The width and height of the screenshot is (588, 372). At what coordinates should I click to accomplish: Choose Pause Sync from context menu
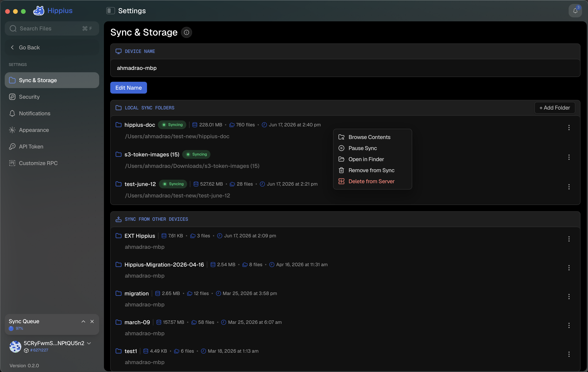pos(372,148)
